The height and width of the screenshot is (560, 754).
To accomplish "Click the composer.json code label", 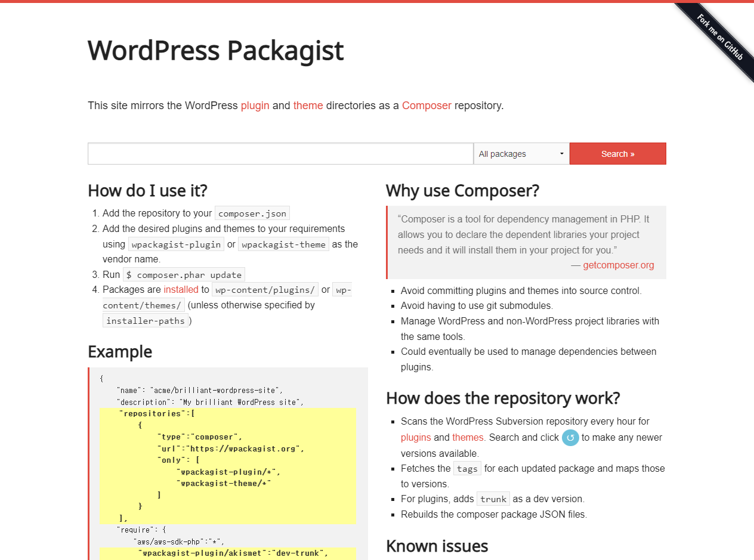I will click(x=252, y=214).
